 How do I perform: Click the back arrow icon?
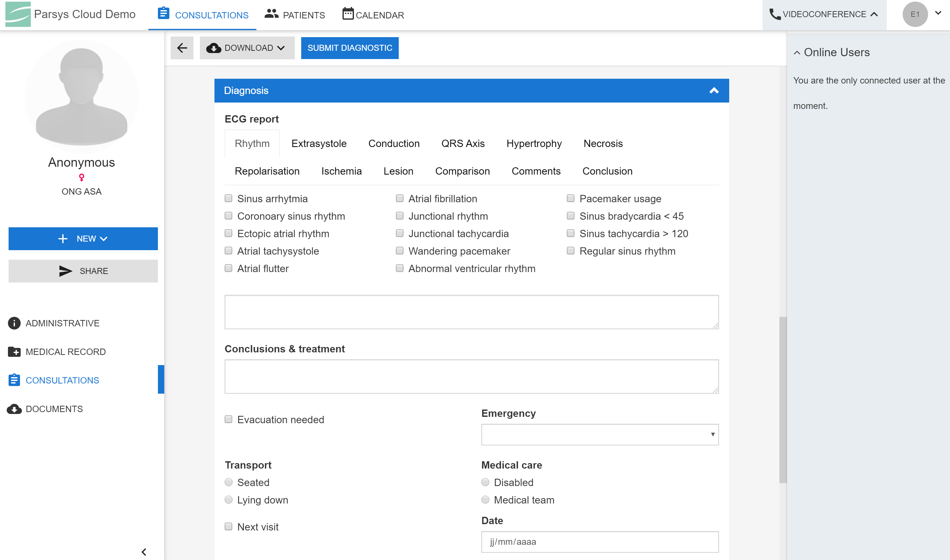click(182, 48)
